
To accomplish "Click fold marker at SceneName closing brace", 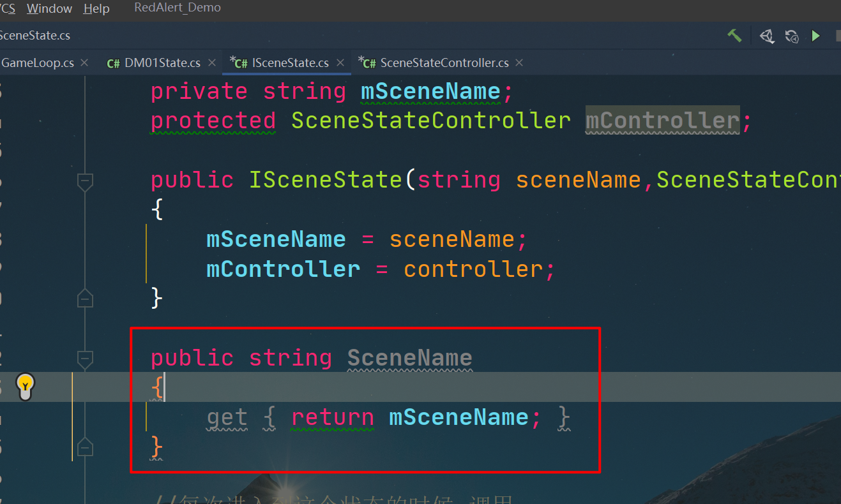I will [85, 447].
